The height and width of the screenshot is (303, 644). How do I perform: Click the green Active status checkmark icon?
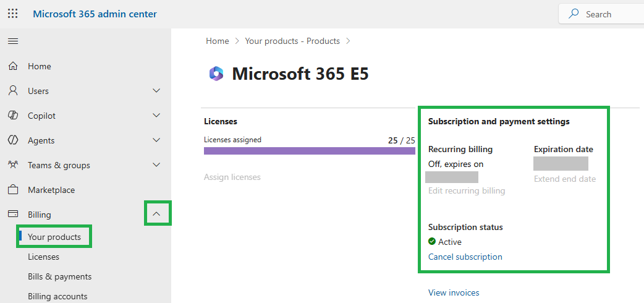click(x=431, y=241)
